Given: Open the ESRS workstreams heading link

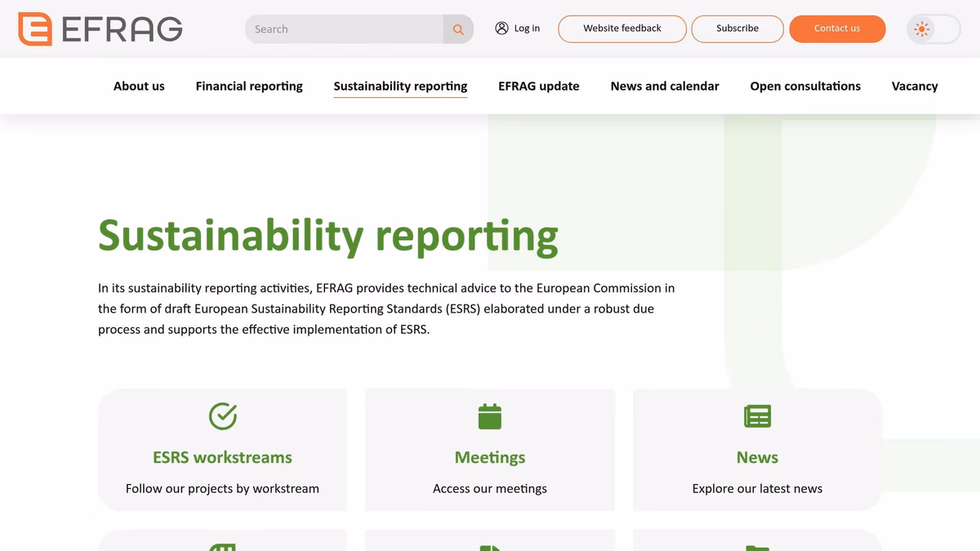Looking at the screenshot, I should [x=222, y=458].
